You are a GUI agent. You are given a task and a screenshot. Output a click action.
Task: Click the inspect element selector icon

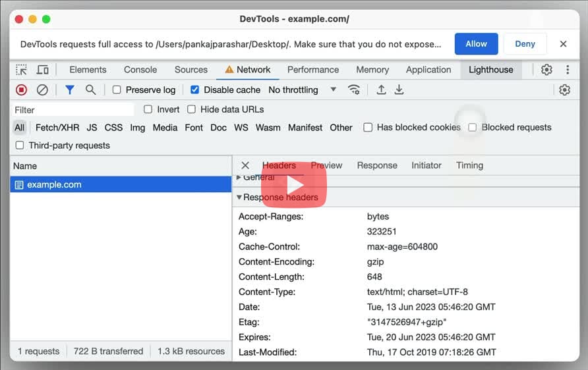pyautogui.click(x=21, y=70)
